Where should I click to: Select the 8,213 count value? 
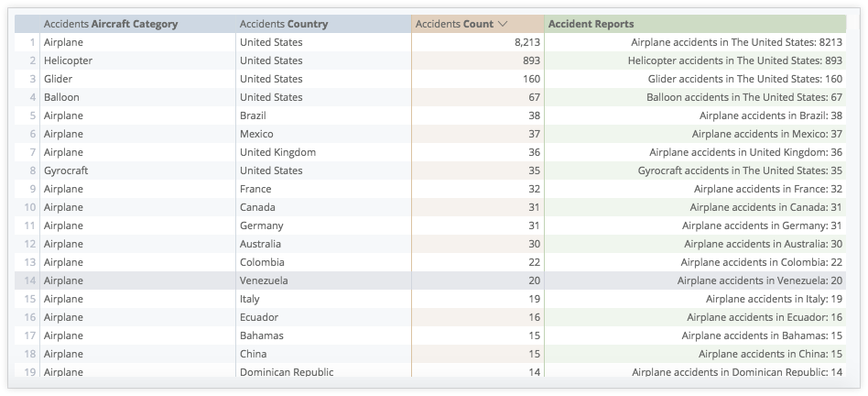pos(526,42)
